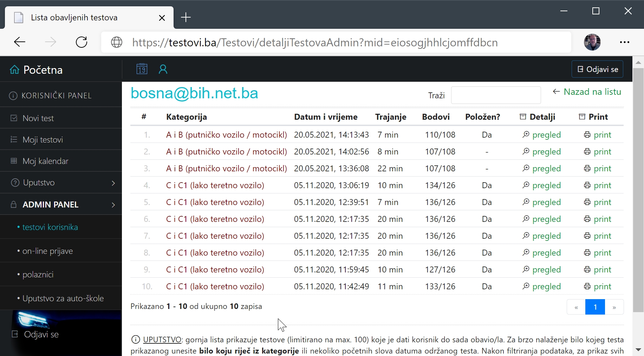Select page 1 in pagination
This screenshot has width=644, height=356.
point(595,307)
